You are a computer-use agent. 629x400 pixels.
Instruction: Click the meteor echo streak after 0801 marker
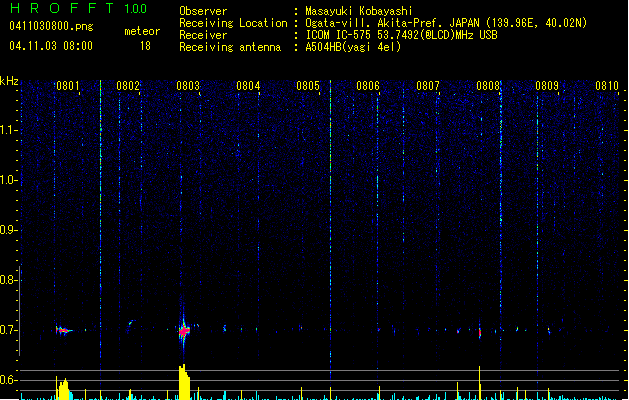point(64,330)
